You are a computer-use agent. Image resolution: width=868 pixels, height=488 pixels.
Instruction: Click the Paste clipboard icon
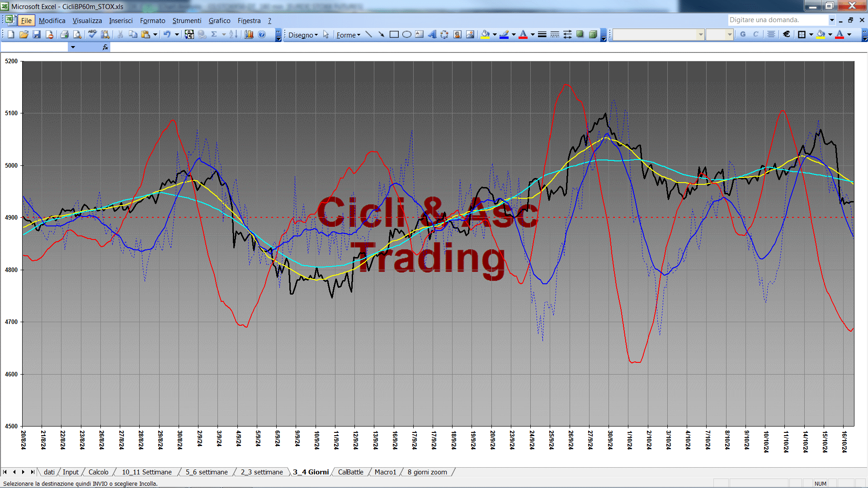pyautogui.click(x=146, y=34)
